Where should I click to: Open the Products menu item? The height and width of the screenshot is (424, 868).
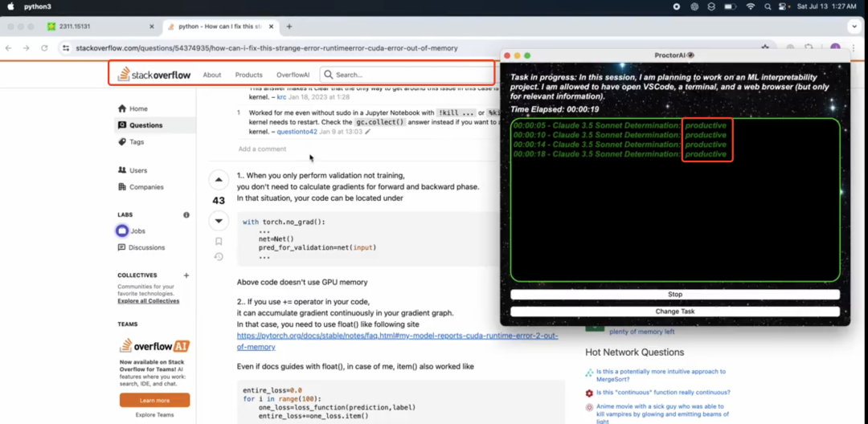tap(248, 75)
